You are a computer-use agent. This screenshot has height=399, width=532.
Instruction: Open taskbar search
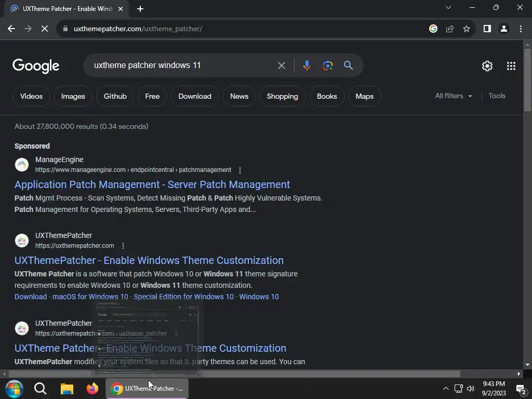[40, 389]
